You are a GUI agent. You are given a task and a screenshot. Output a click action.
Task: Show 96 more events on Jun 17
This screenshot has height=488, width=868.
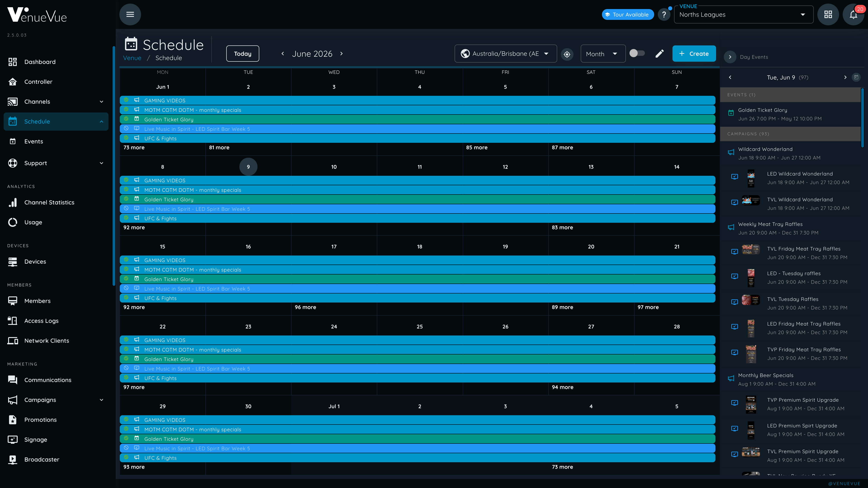pyautogui.click(x=305, y=307)
